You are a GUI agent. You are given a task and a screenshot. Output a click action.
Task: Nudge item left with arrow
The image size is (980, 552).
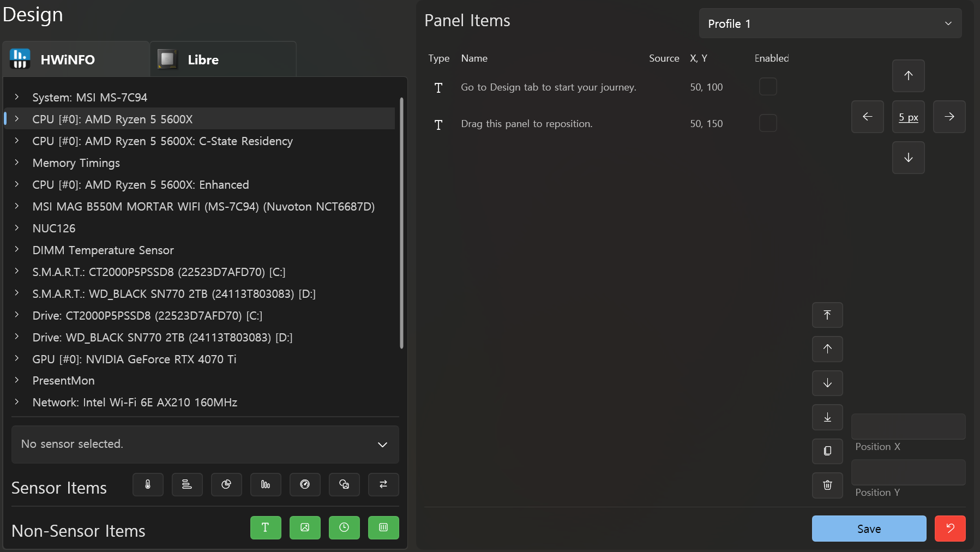coord(868,117)
